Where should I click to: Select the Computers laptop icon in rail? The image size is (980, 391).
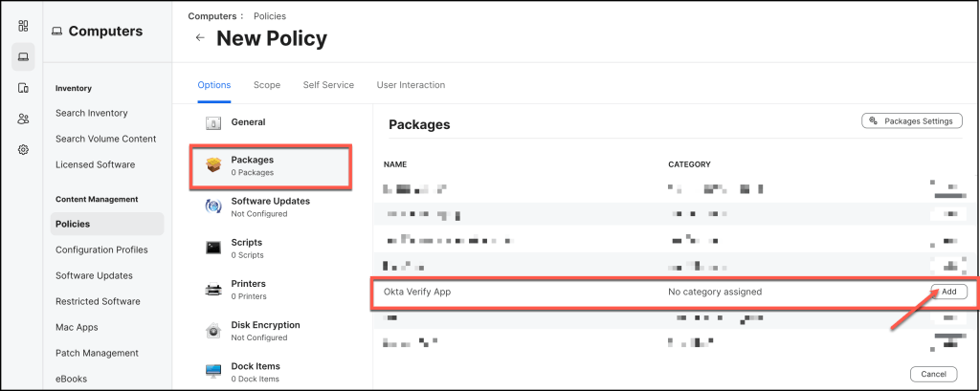(23, 56)
